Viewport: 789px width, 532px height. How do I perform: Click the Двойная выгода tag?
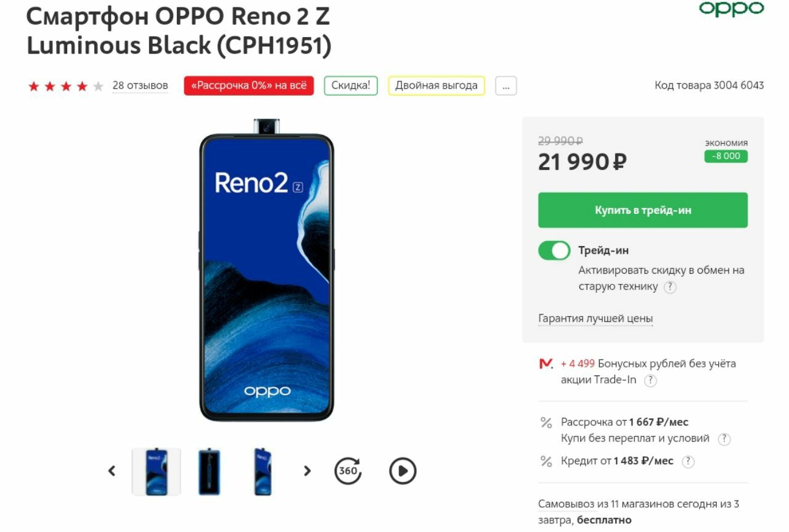(436, 86)
